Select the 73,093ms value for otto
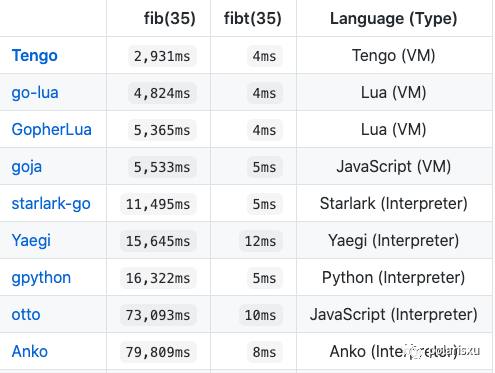Viewport: 495px width, 373px height. [x=158, y=315]
